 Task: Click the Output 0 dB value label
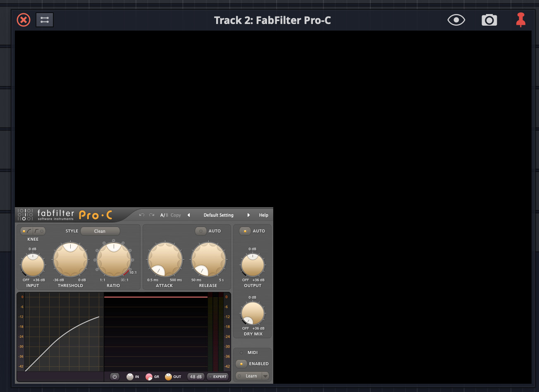coord(253,249)
